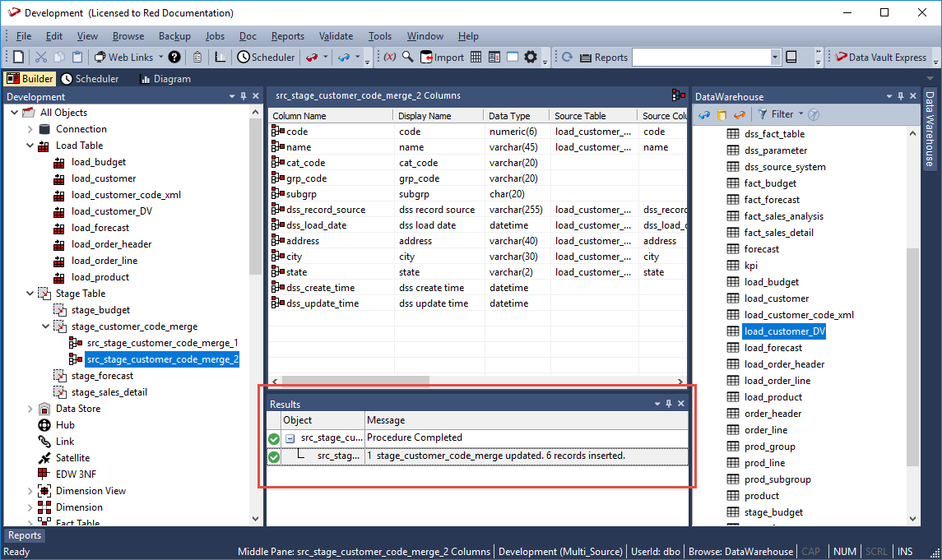Click the diagram icon in Columns header

[678, 95]
